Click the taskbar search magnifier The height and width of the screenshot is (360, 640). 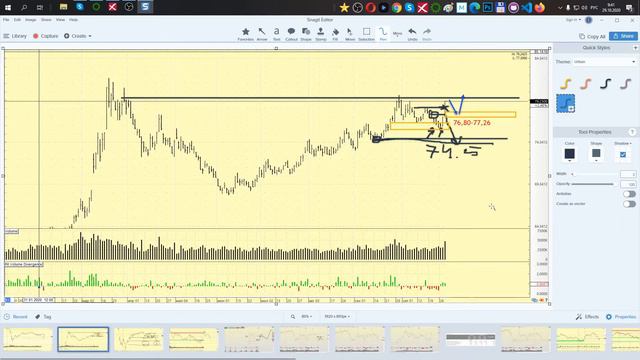point(24,7)
